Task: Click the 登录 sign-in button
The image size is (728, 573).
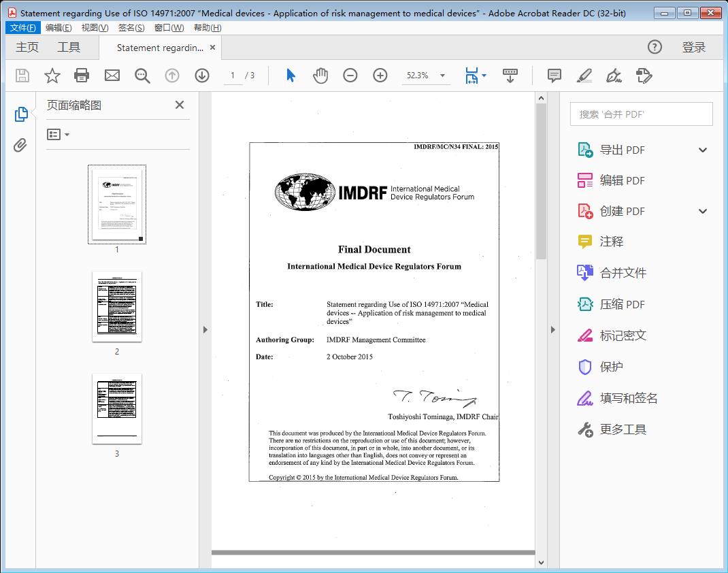Action: 693,47
